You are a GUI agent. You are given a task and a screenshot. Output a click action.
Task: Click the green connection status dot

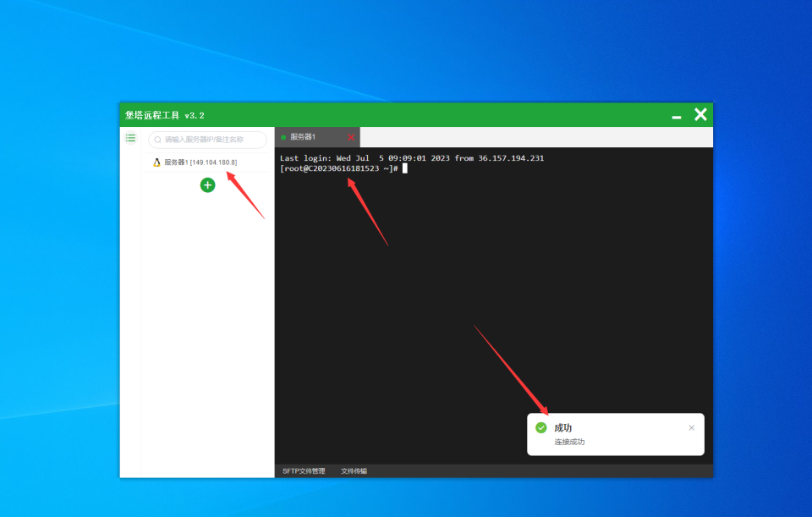pos(283,137)
